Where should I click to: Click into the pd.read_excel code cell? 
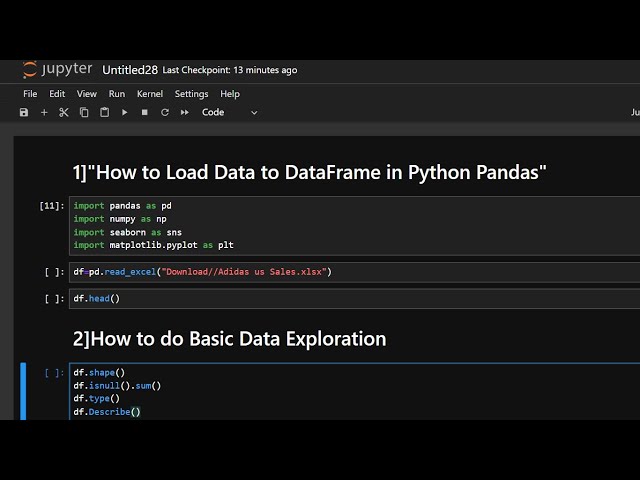pyautogui.click(x=354, y=272)
